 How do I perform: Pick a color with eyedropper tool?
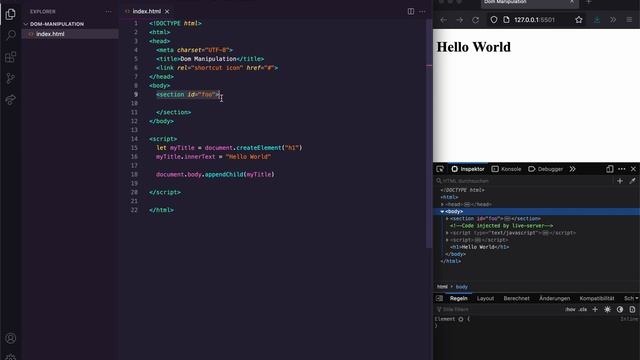coord(632,181)
